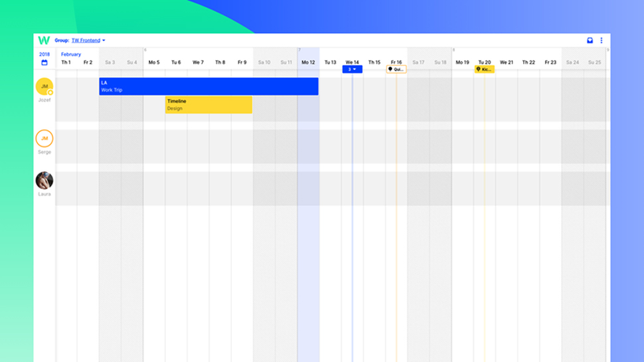Select the Tu 13 day header
The width and height of the screenshot is (644, 362).
[330, 63]
